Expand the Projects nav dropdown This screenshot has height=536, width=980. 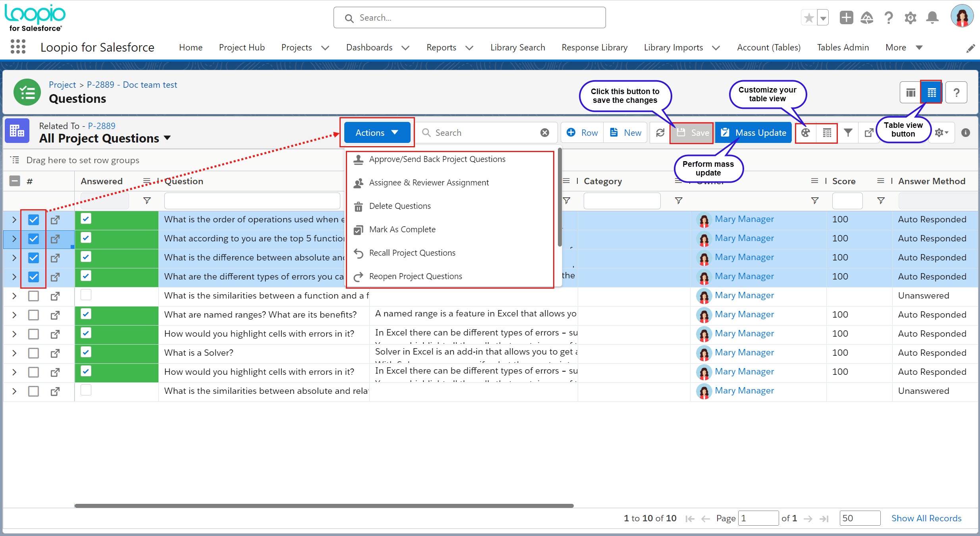point(325,48)
